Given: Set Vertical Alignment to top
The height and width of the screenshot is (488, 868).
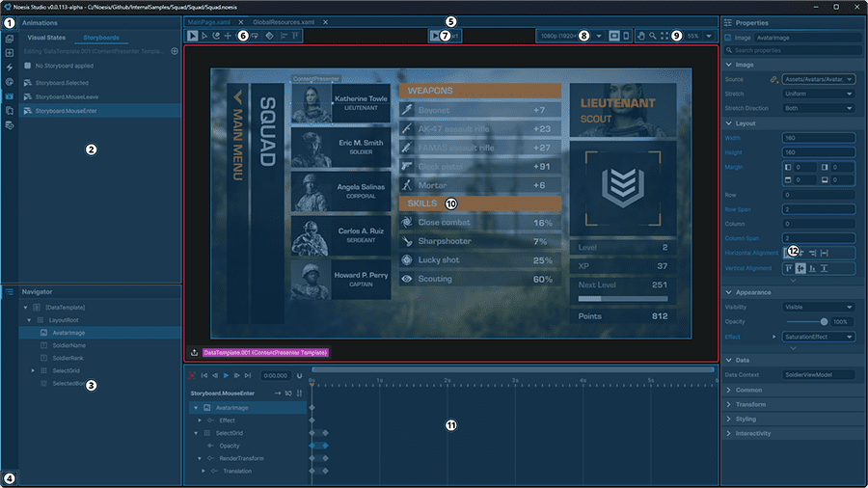Looking at the screenshot, I should [x=789, y=268].
